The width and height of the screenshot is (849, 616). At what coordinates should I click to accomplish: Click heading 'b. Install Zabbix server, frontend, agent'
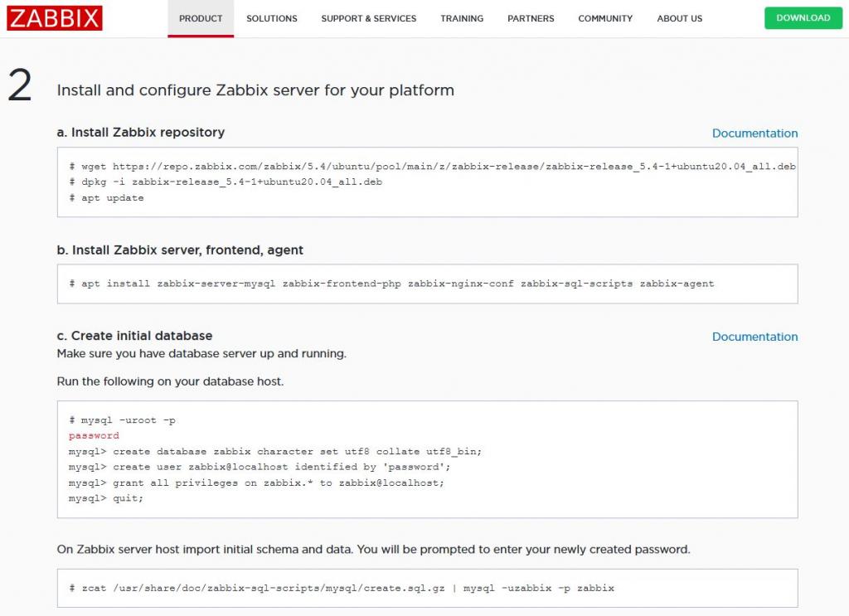(x=180, y=250)
